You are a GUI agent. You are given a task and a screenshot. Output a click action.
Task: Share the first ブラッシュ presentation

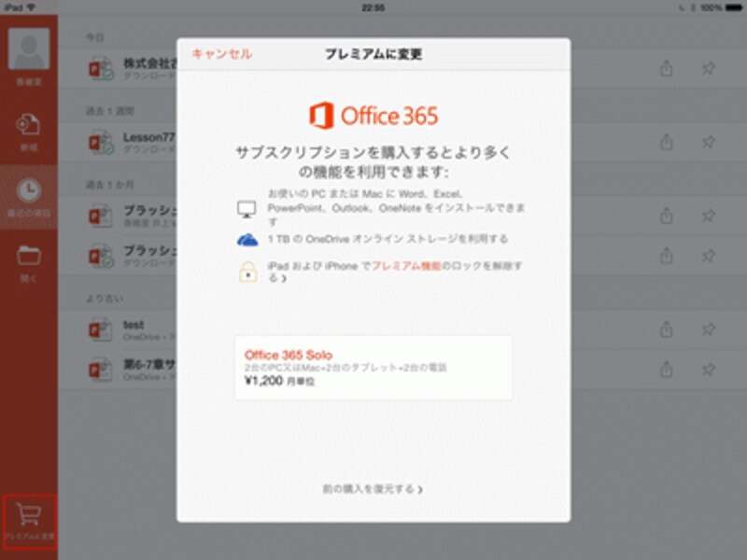pyautogui.click(x=667, y=216)
